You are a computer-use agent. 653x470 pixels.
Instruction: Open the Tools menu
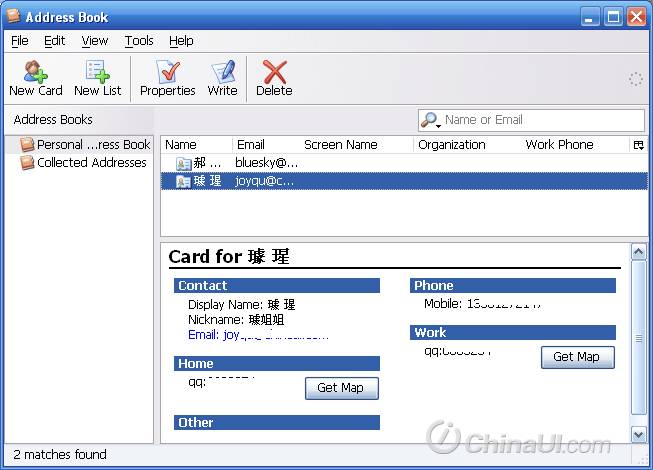tap(139, 41)
